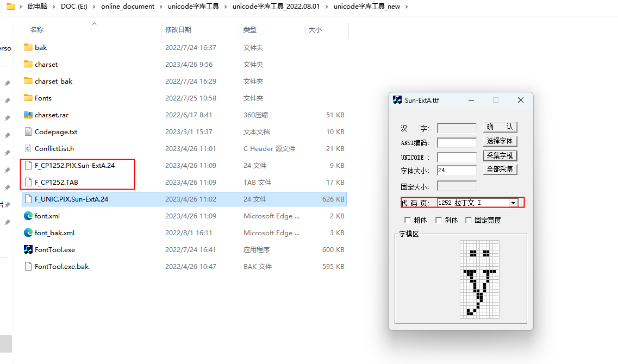Screen dimensions: 618x364
Task: Click the charset.rar archive icon
Action: click(x=28, y=115)
